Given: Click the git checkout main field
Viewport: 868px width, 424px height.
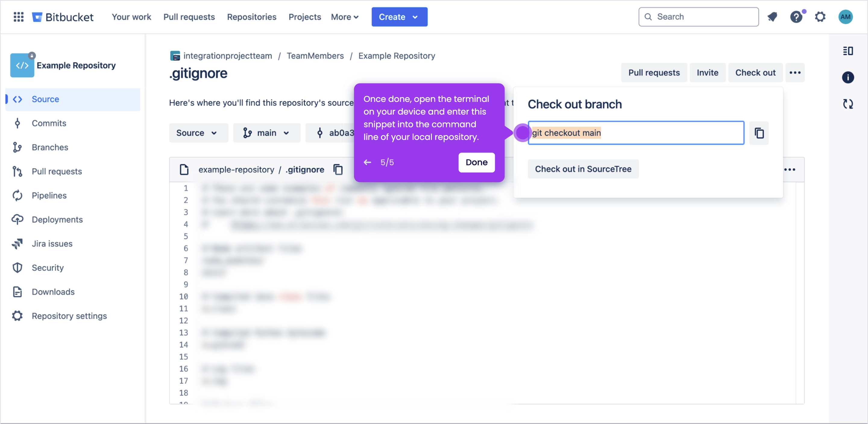Looking at the screenshot, I should (636, 133).
